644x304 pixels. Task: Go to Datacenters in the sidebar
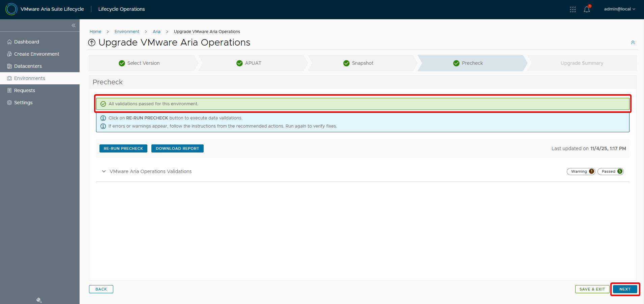[28, 66]
